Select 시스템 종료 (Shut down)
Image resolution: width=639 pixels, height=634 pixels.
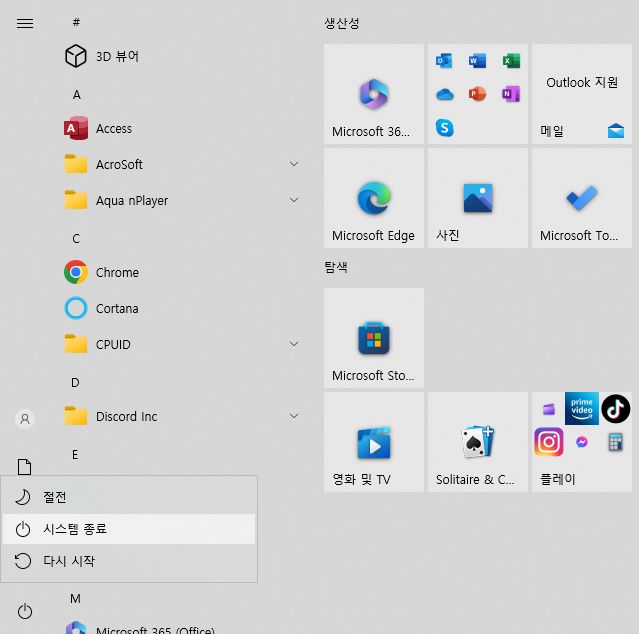tap(129, 529)
